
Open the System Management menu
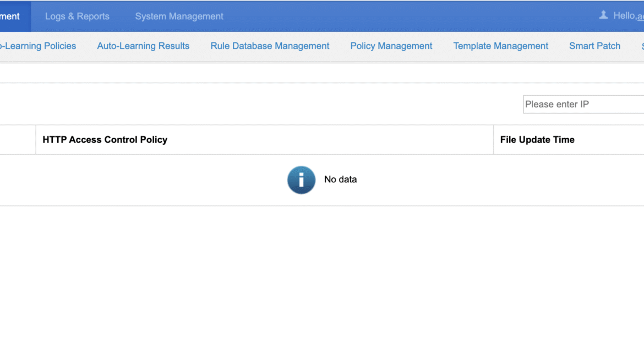(179, 16)
